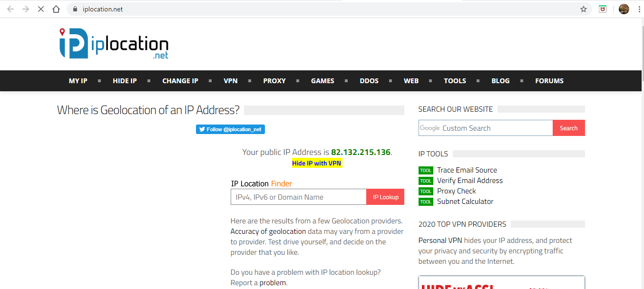Open the HIDE IP menu
The width and height of the screenshot is (644, 289).
125,81
